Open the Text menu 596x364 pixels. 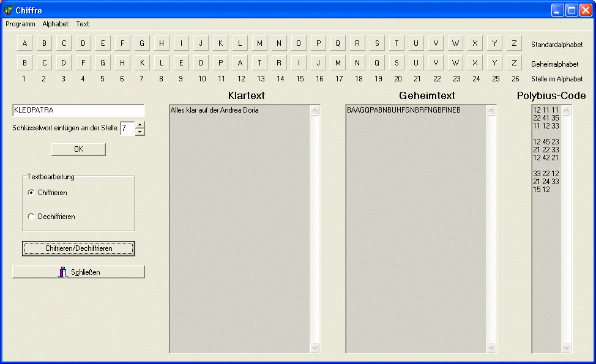coord(83,24)
